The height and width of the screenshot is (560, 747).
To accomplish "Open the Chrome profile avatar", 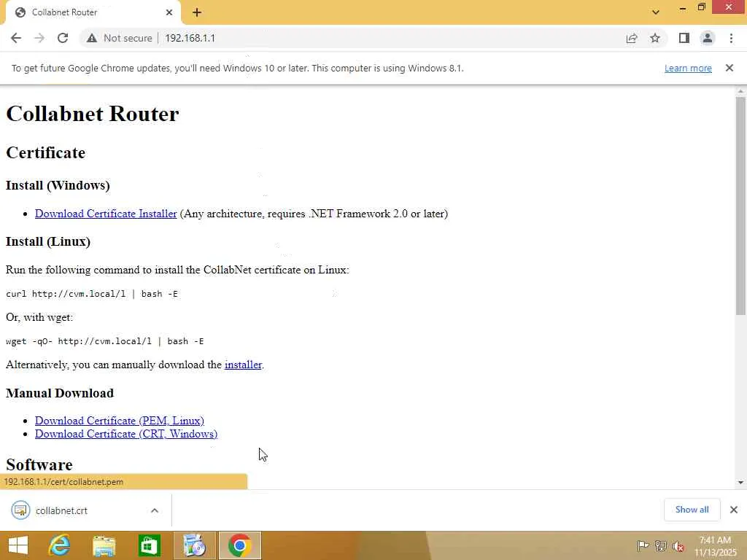I will click(708, 38).
